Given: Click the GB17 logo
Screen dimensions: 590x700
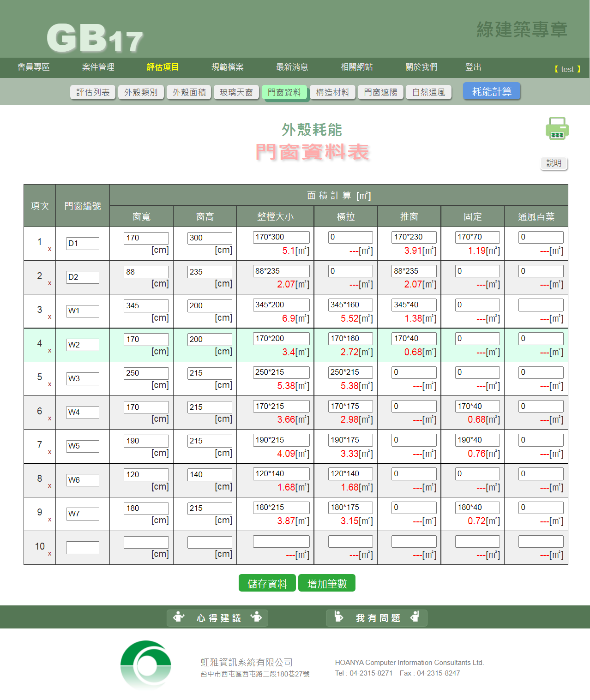Looking at the screenshot, I should click(95, 38).
